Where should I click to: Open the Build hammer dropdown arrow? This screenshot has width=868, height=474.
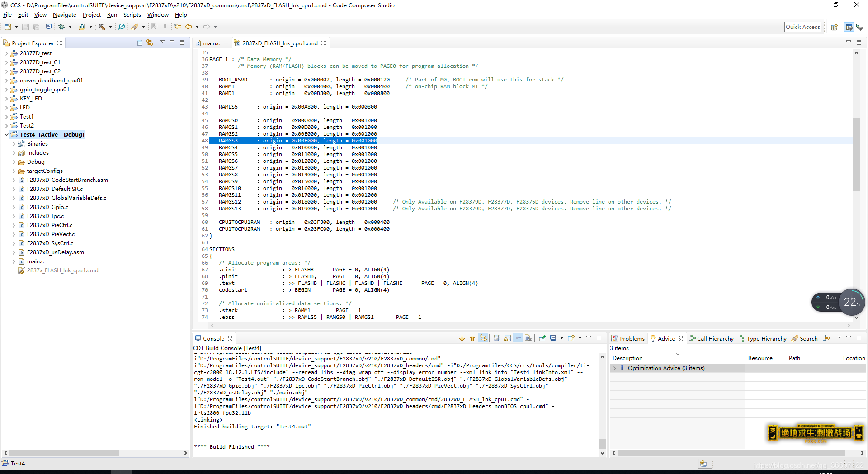(x=110, y=27)
